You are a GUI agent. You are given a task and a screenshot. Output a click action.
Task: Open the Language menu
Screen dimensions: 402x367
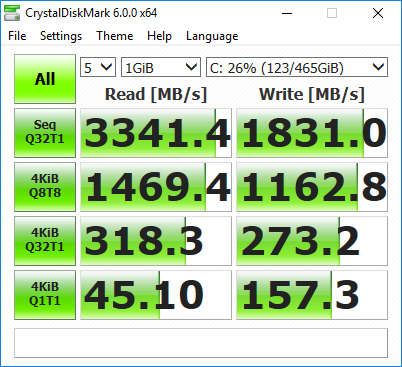pos(212,36)
